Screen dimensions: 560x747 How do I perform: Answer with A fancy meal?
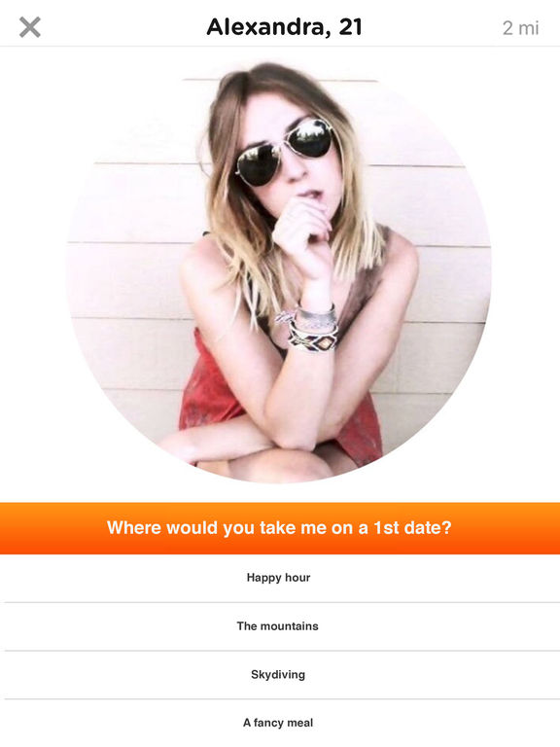click(280, 724)
